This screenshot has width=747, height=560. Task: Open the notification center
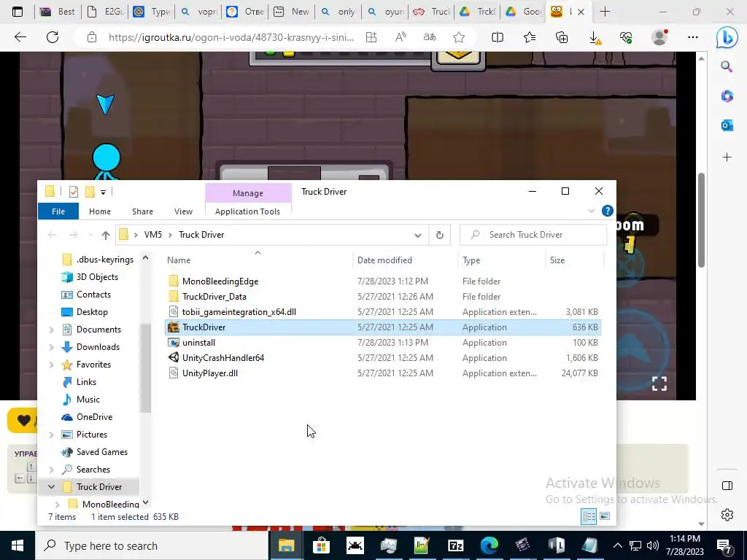(x=724, y=545)
